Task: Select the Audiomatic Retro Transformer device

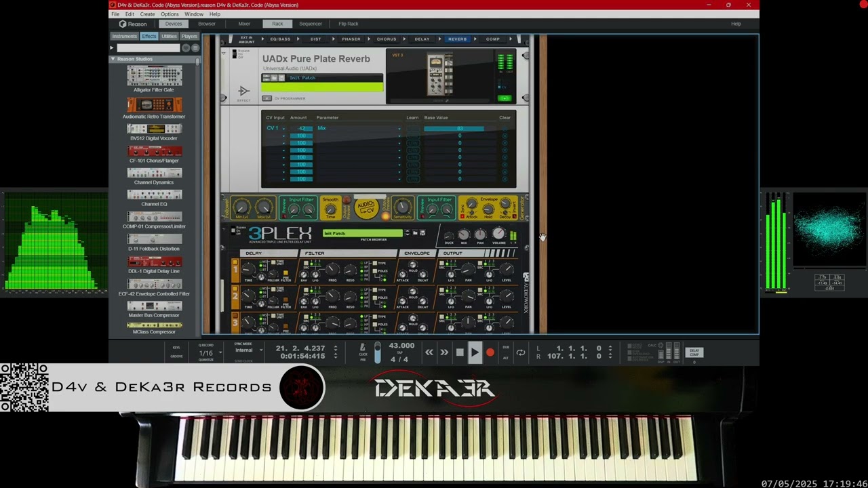Action: pos(154,108)
